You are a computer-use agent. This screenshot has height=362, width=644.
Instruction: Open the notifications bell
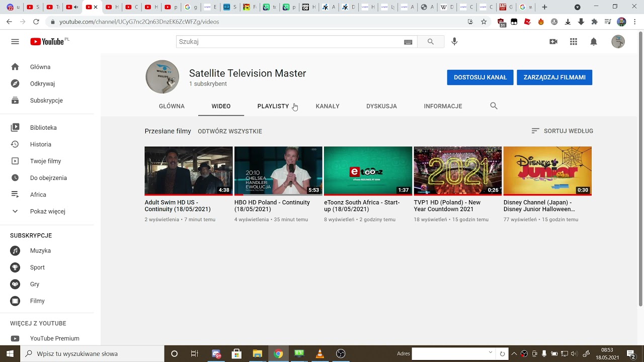(x=594, y=42)
